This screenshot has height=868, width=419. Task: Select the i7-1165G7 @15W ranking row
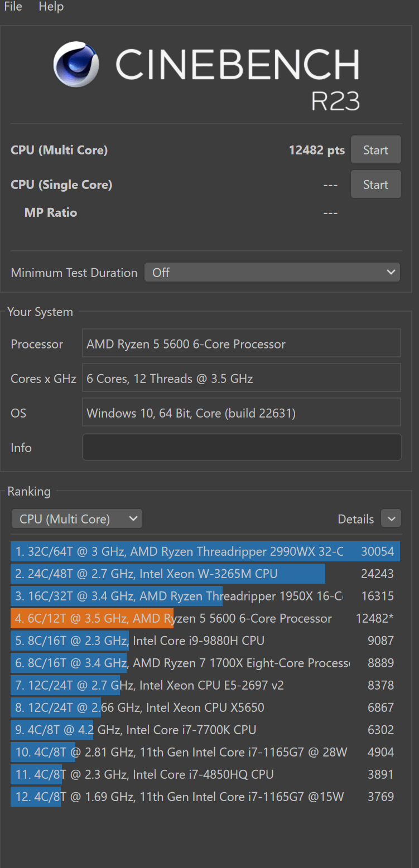(x=205, y=797)
